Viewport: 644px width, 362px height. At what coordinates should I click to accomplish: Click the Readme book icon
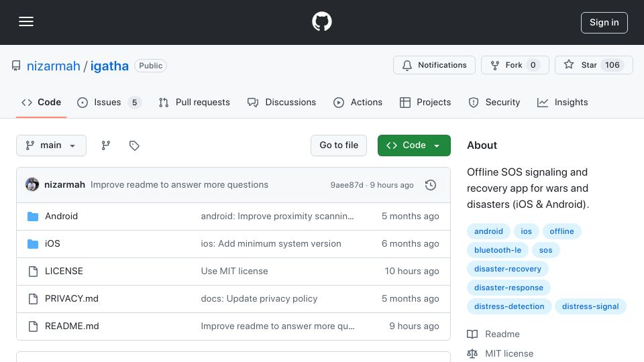472,334
